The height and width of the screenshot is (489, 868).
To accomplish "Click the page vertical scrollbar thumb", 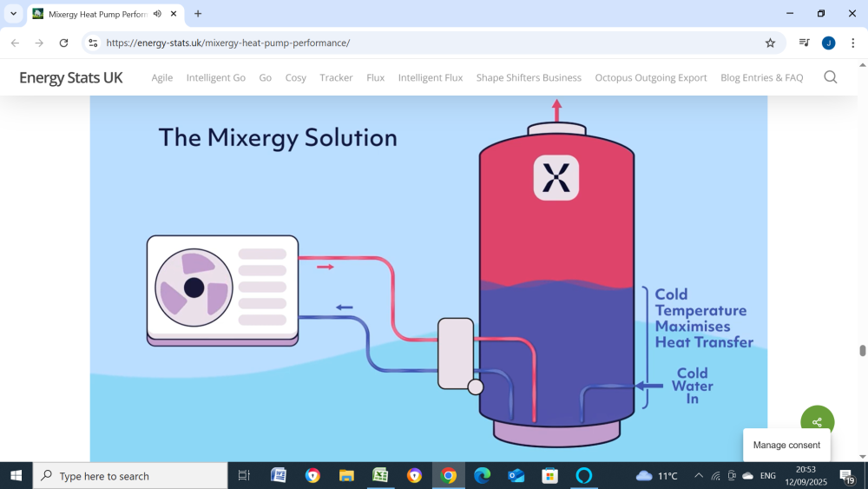I will click(862, 351).
